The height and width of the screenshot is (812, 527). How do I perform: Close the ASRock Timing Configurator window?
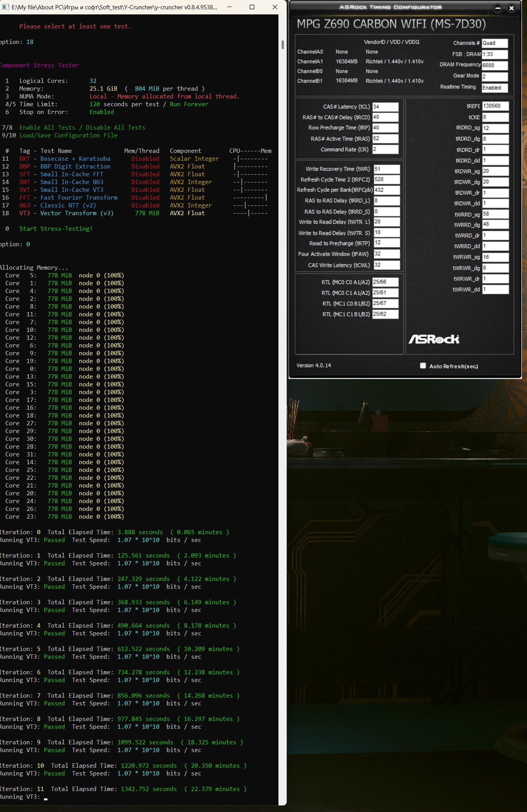511,8
